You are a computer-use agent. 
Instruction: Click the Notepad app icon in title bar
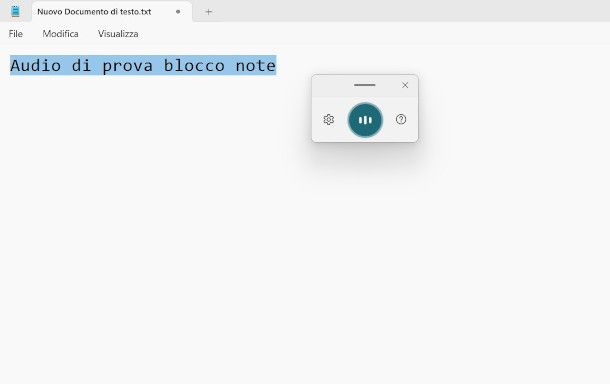pos(16,11)
